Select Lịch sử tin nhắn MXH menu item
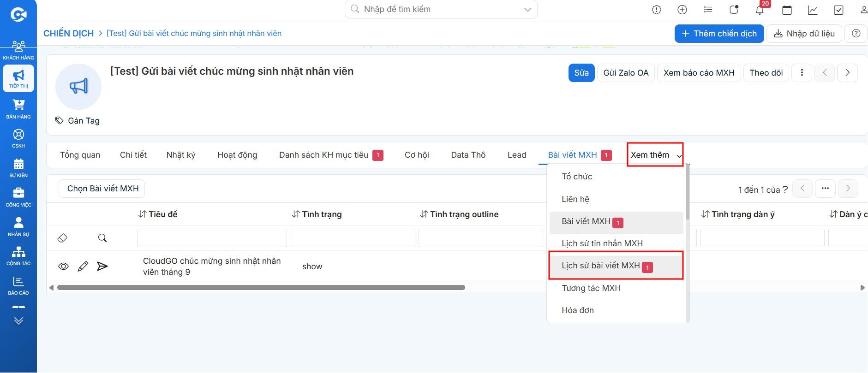This screenshot has width=868, height=373. [617, 243]
